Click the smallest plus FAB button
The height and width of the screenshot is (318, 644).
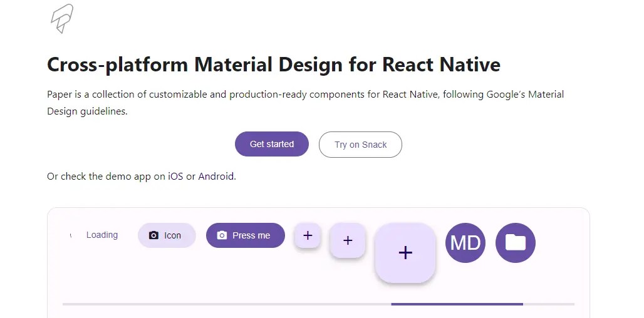tap(307, 235)
